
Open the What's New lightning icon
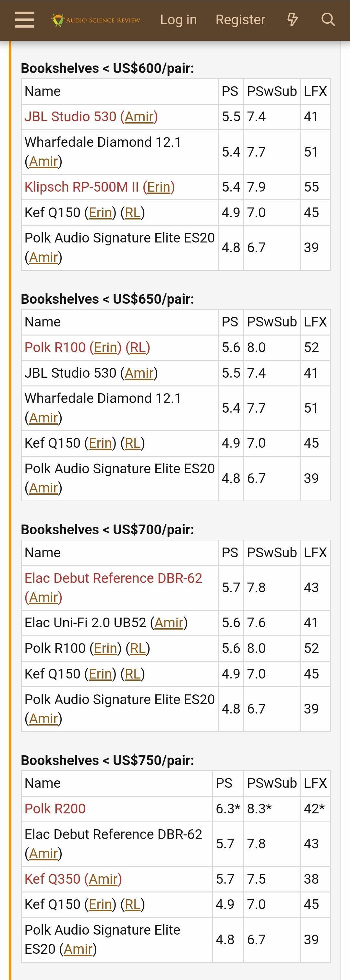292,20
